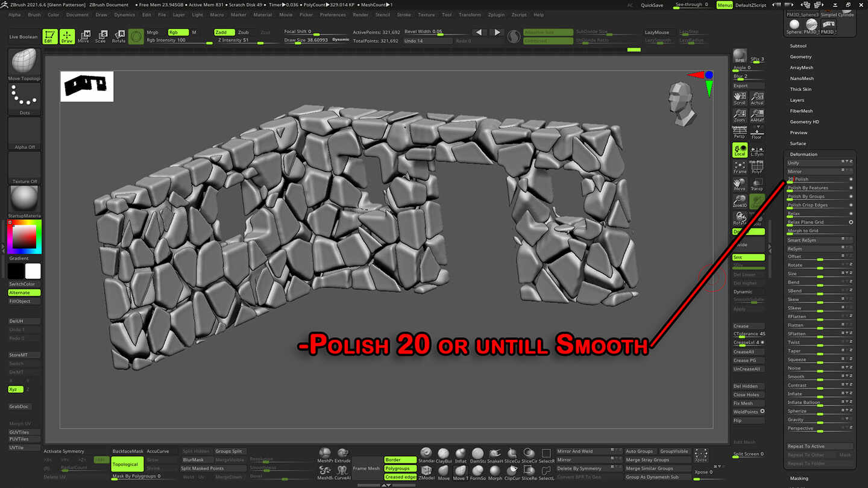Activate the ZModeler brush
This screenshot has height=488, width=868.
[x=427, y=471]
